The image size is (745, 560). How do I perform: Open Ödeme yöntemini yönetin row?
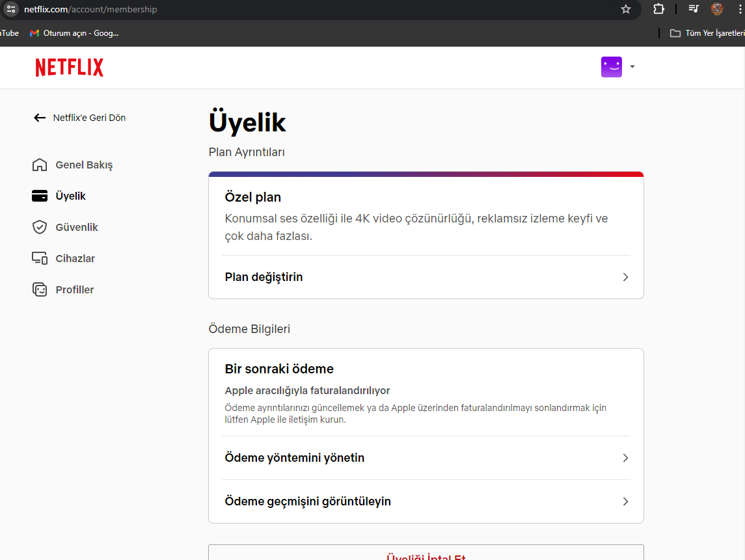pyautogui.click(x=426, y=458)
